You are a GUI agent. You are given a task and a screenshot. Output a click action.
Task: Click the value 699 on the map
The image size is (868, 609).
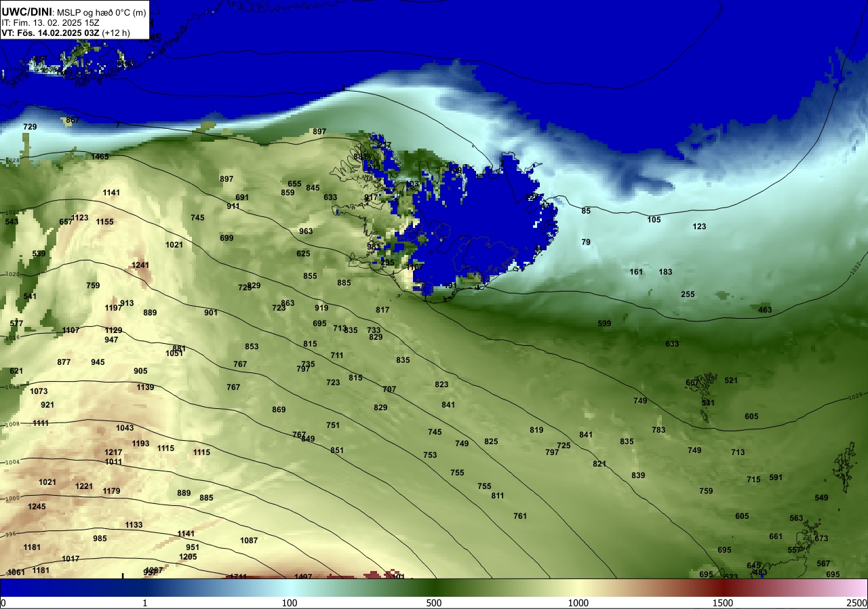click(226, 238)
